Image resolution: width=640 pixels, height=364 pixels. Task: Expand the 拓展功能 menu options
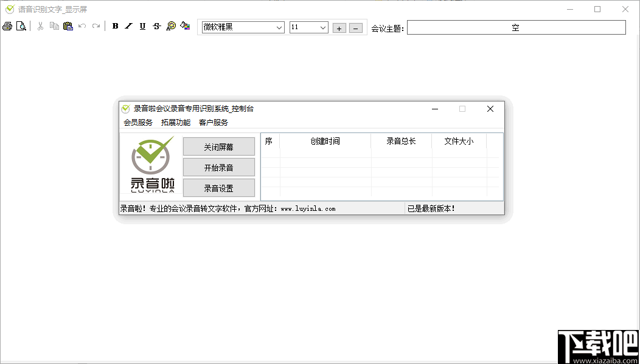[x=176, y=122]
